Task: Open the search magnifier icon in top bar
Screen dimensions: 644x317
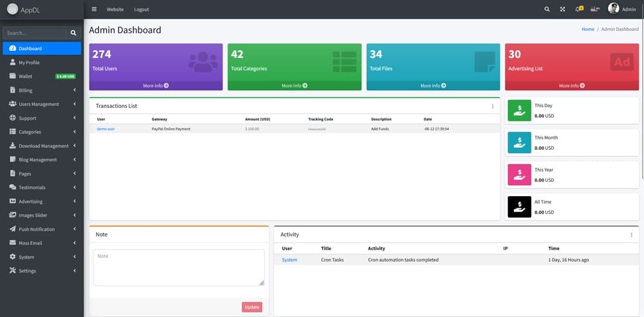Action: [x=547, y=10]
